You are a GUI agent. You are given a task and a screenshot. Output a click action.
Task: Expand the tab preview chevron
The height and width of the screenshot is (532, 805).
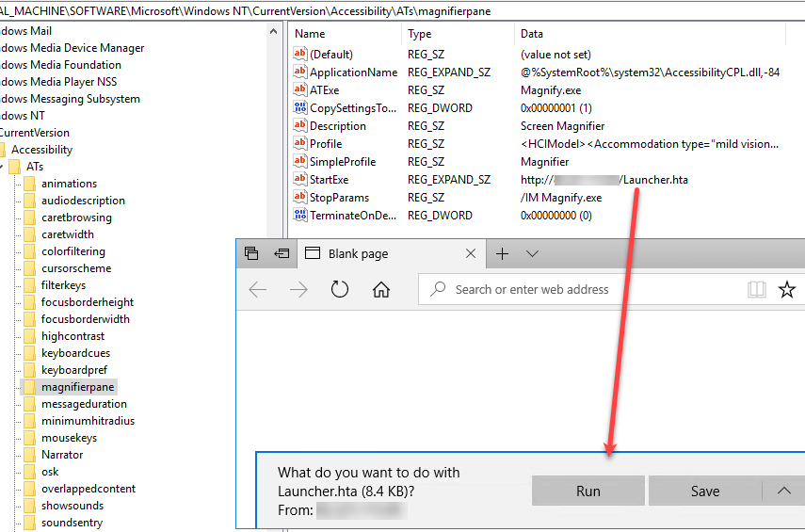click(x=532, y=253)
